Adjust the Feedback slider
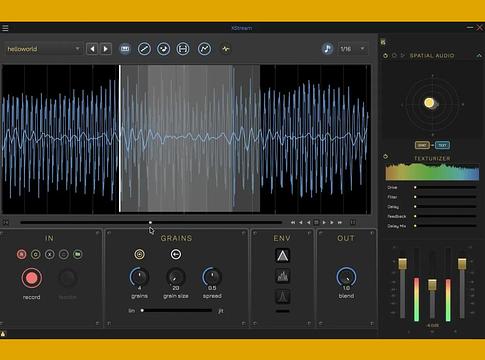Image resolution: width=485 pixels, height=360 pixels. point(445,216)
